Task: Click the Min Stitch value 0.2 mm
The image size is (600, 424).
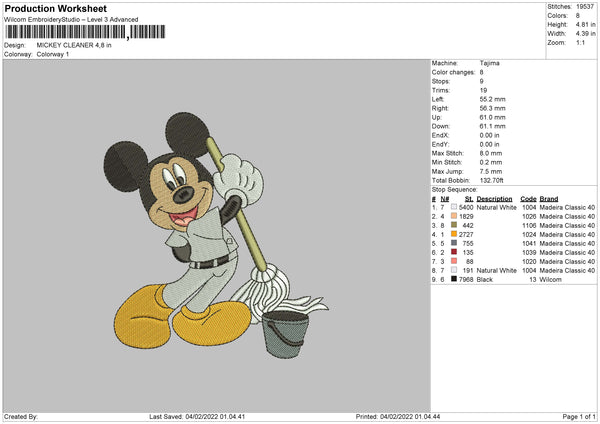Action: (491, 162)
